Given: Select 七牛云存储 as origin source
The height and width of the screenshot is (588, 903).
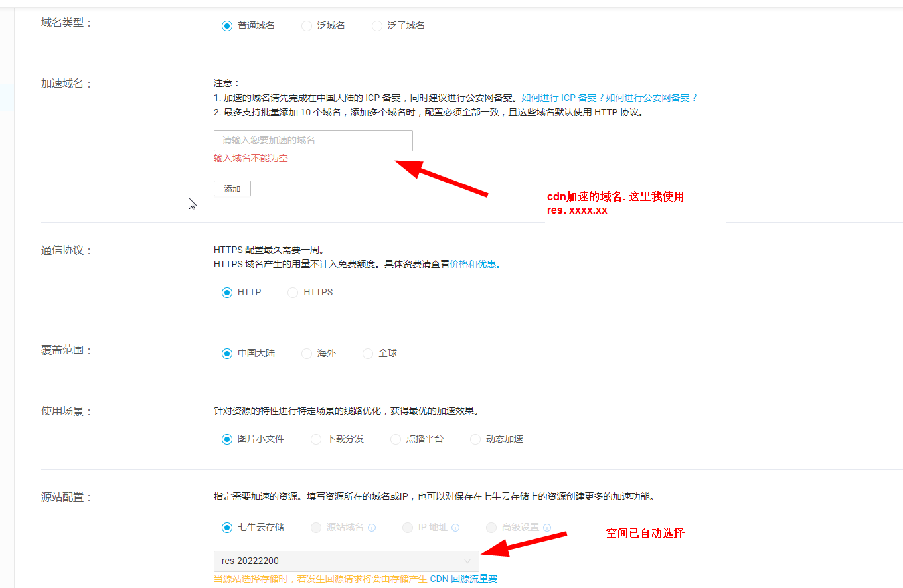Looking at the screenshot, I should coord(227,528).
